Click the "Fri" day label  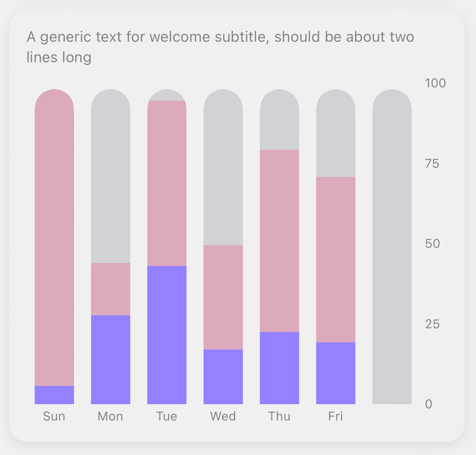coord(336,416)
